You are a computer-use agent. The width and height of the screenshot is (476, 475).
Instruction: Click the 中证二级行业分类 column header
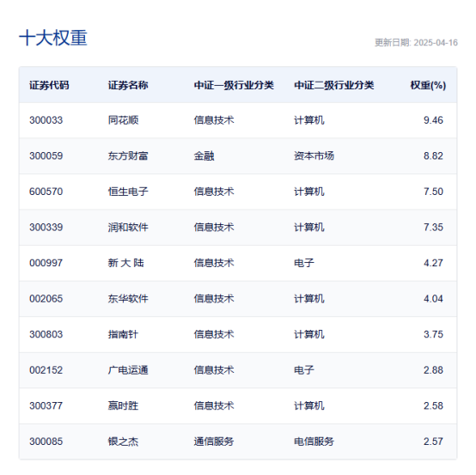pyautogui.click(x=334, y=85)
